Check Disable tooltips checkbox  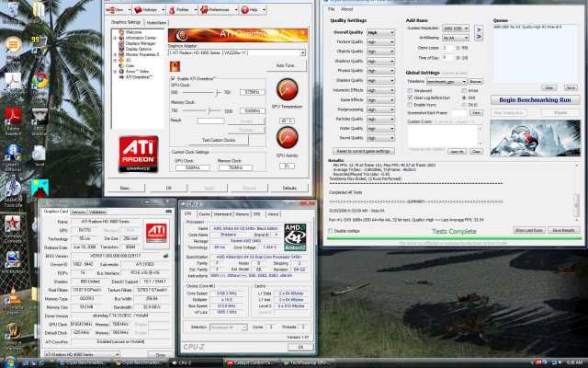331,231
